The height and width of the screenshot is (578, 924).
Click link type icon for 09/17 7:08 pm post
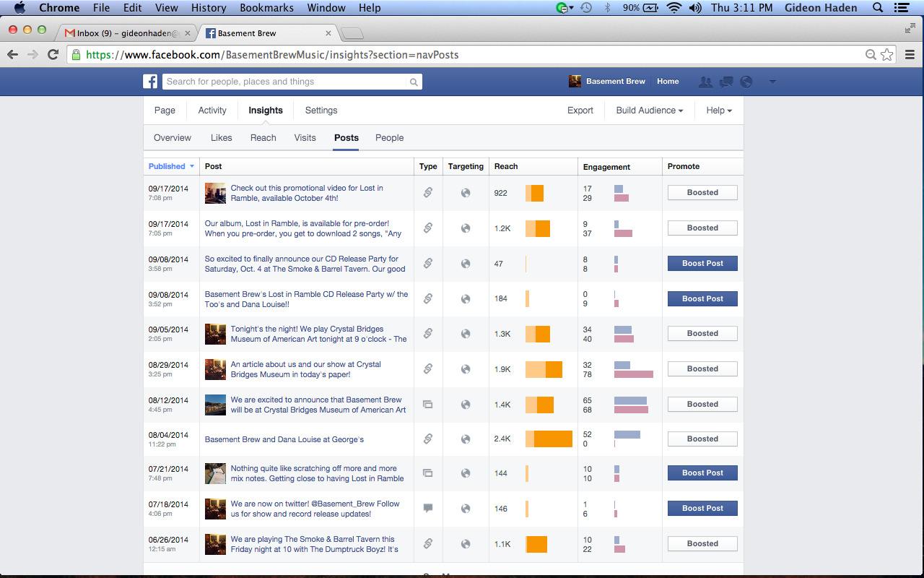point(427,193)
